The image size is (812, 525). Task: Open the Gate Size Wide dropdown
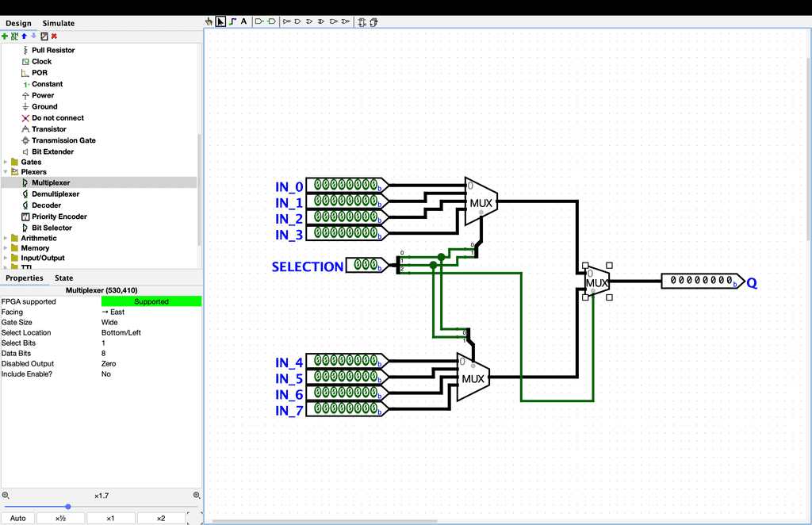coord(151,322)
